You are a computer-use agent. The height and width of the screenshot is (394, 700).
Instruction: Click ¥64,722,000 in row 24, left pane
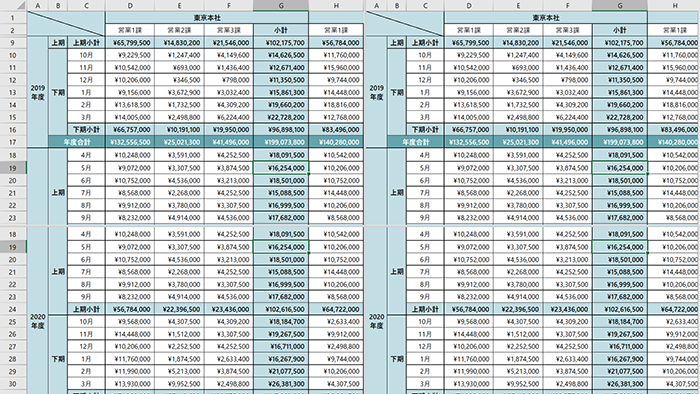[336, 309]
